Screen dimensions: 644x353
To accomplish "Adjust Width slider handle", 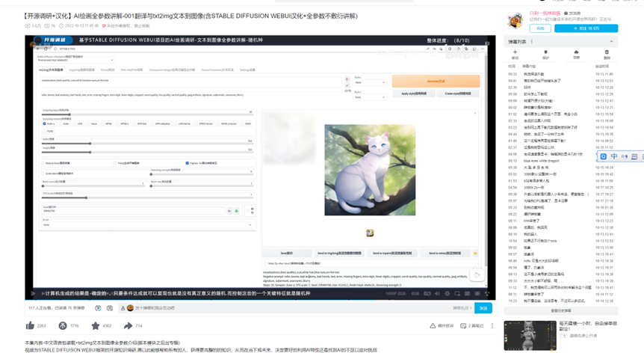I will (x=90, y=144).
